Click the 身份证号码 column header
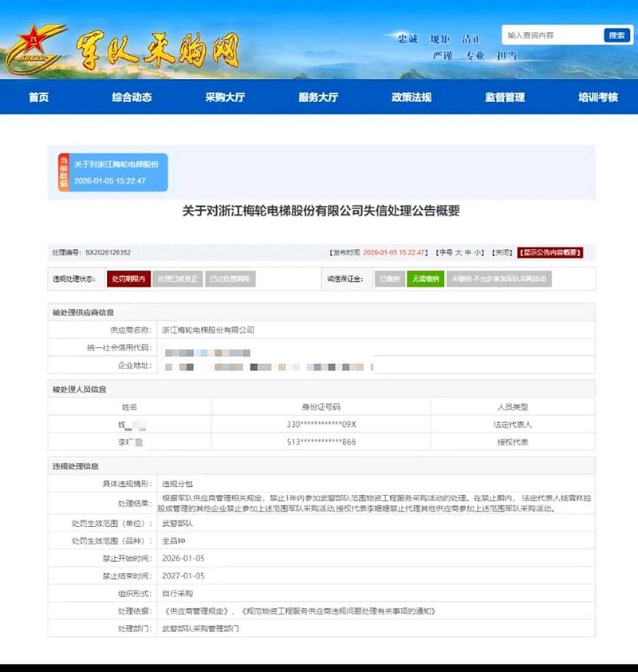Image resolution: width=638 pixels, height=672 pixels. tap(321, 407)
